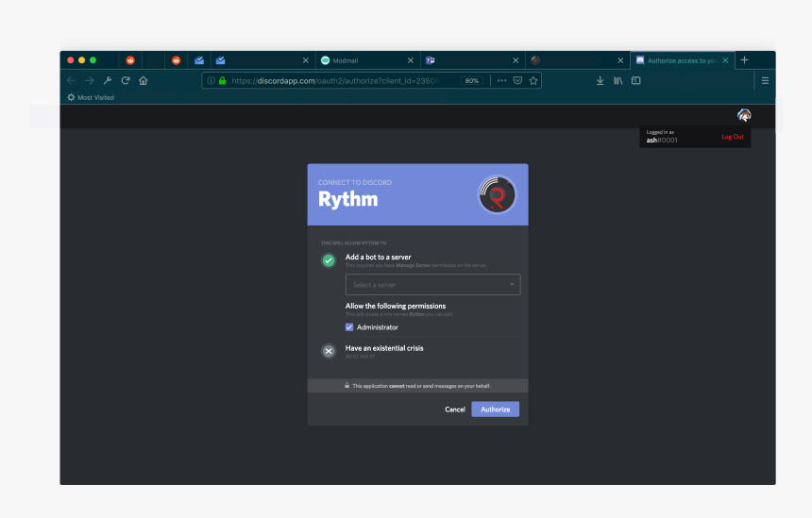
Task: Click the 'Rythm' application title
Action: pos(348,199)
